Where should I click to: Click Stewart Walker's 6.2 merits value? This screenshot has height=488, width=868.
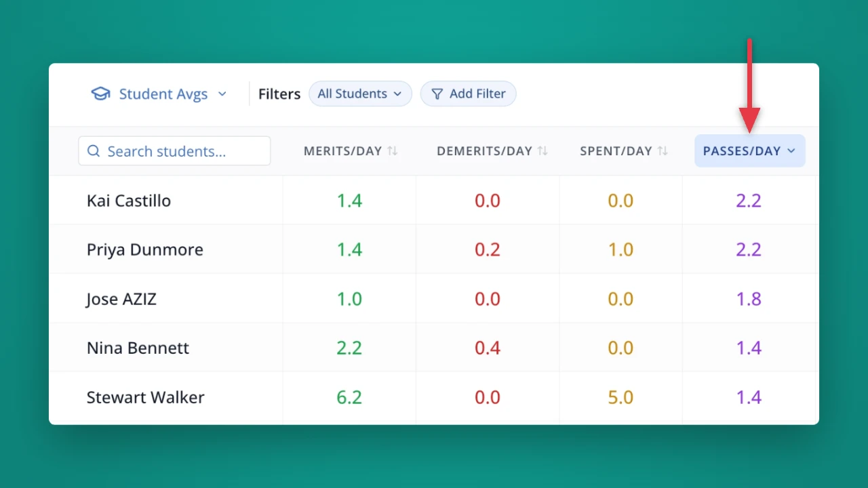click(x=349, y=397)
